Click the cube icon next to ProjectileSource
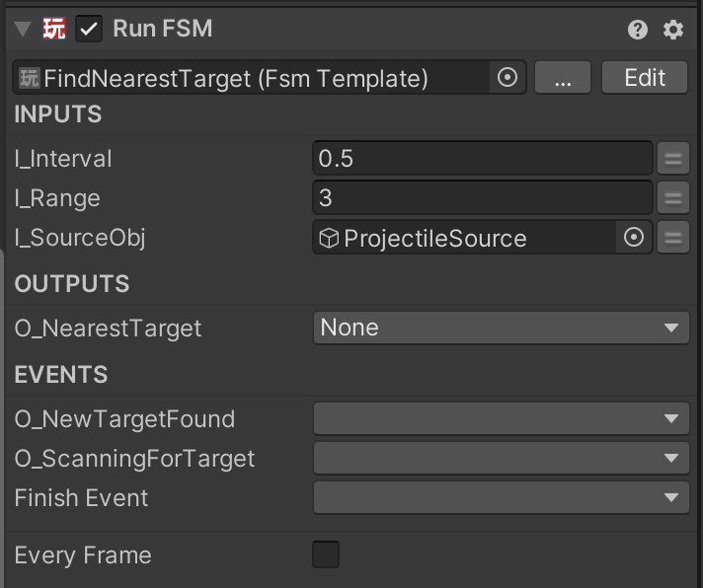The width and height of the screenshot is (703, 588). pyautogui.click(x=329, y=238)
